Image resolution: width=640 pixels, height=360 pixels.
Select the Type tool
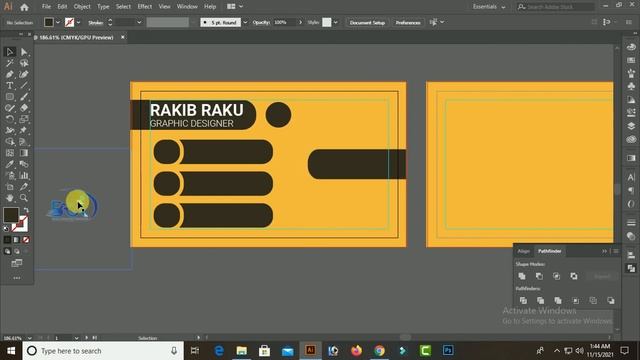pyautogui.click(x=10, y=86)
